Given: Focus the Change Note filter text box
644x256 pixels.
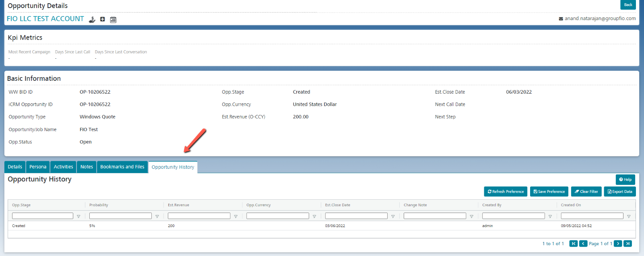Looking at the screenshot, I should (435, 216).
